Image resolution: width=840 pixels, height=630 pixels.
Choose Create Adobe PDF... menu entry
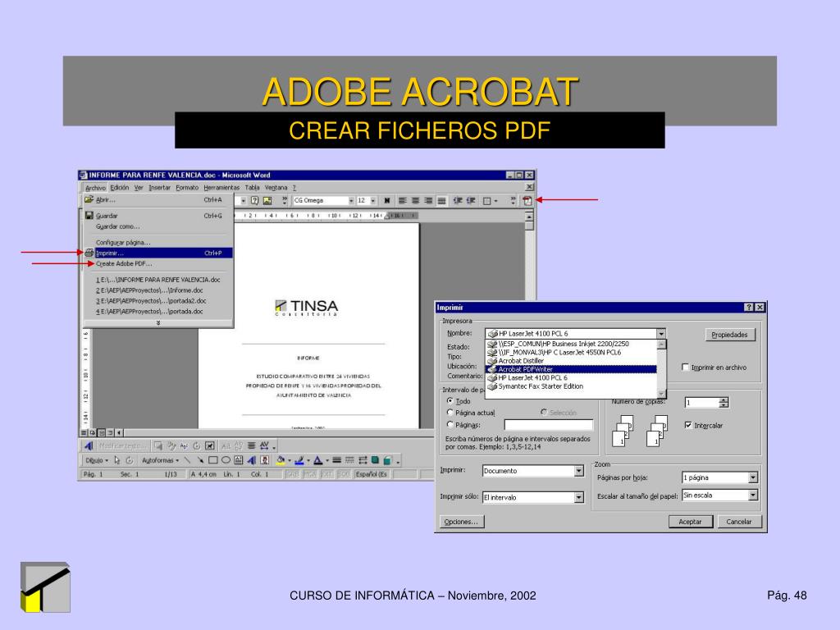(158, 263)
